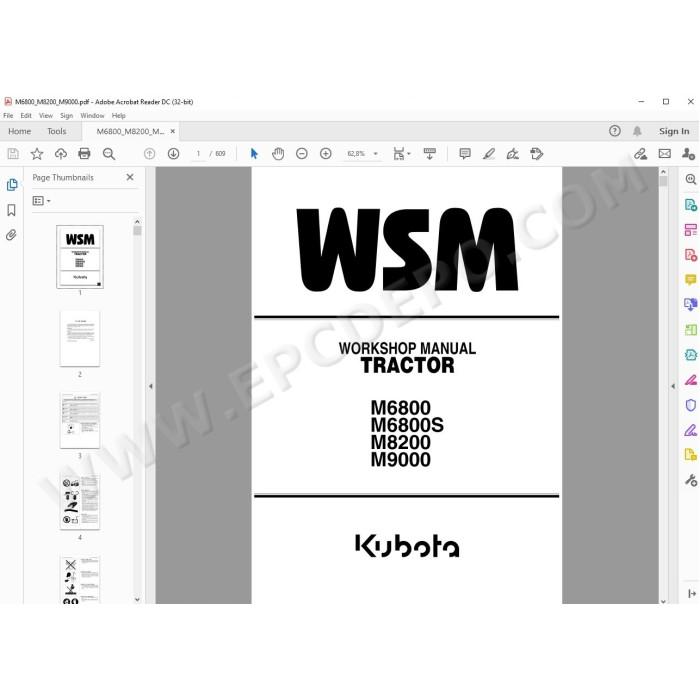The width and height of the screenshot is (700, 700).
Task: Open the Sign document tool
Action: click(512, 154)
